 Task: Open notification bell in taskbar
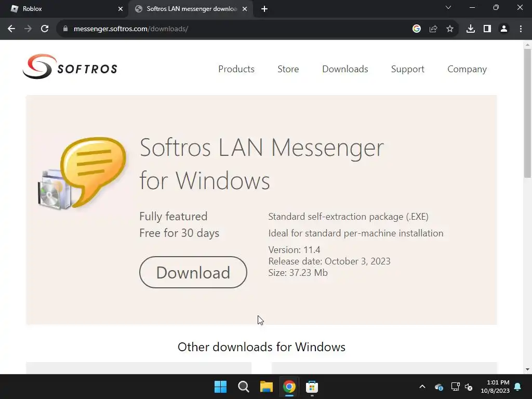click(x=518, y=387)
